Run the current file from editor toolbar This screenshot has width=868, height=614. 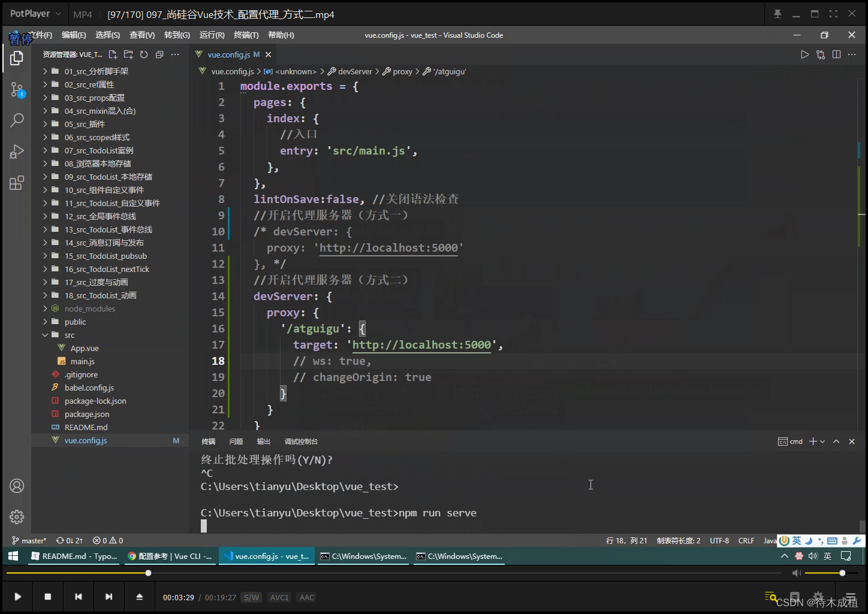pos(804,55)
